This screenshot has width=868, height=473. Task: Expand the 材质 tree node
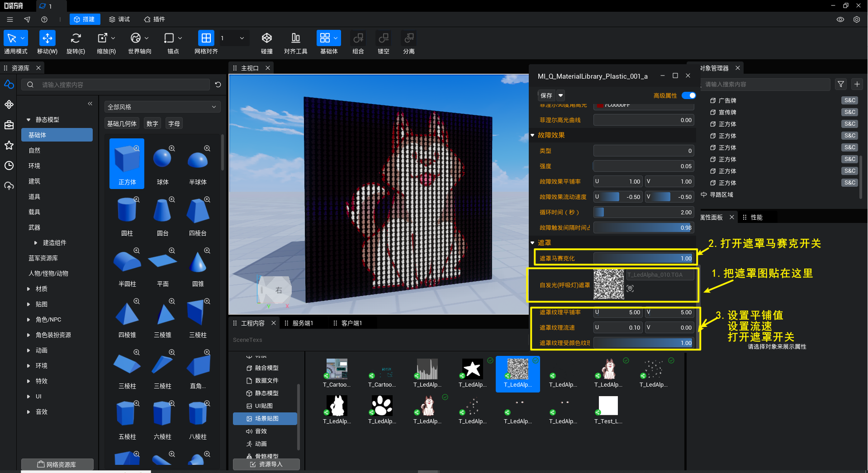click(28, 289)
